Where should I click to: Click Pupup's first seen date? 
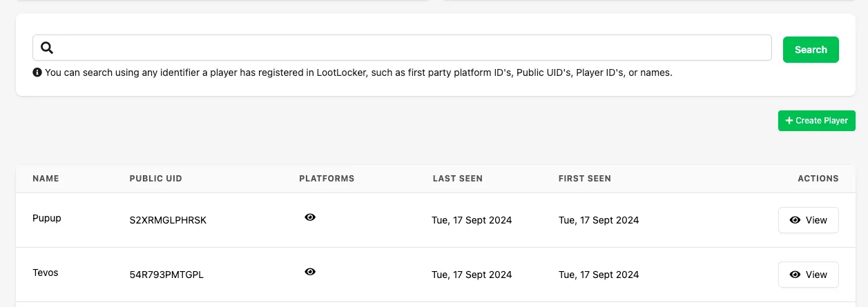coord(599,221)
